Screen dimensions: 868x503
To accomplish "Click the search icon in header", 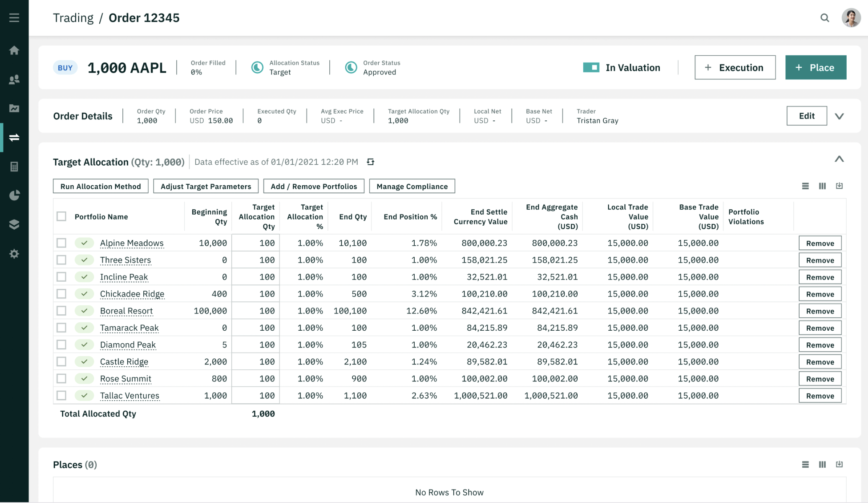I will [824, 18].
